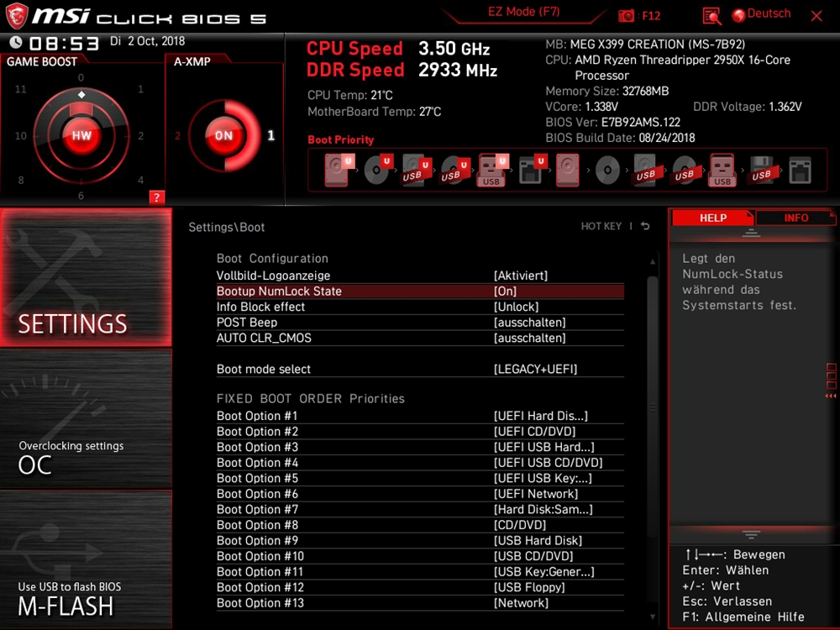Viewport: 840px width, 630px height.
Task: Go back with the return arrow icon
Action: [645, 226]
